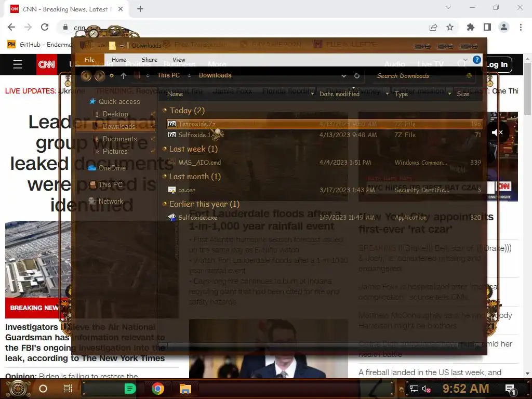Click the CNN logo on the page
Image resolution: width=532 pixels, height=399 pixels.
(46, 64)
